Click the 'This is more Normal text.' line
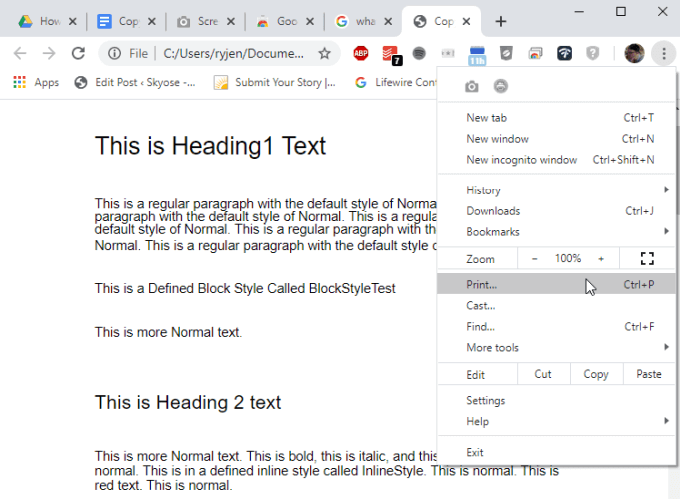 pyautogui.click(x=168, y=332)
